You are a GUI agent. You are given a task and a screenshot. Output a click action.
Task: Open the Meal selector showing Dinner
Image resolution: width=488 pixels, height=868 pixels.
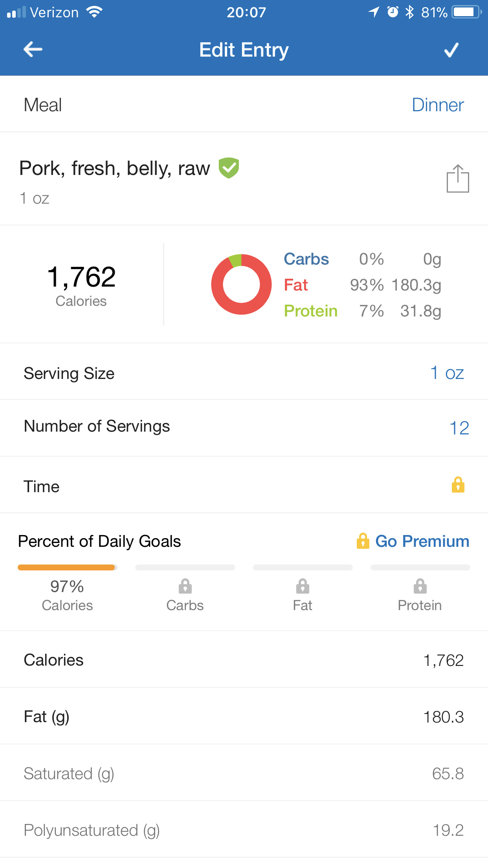pyautogui.click(x=437, y=105)
